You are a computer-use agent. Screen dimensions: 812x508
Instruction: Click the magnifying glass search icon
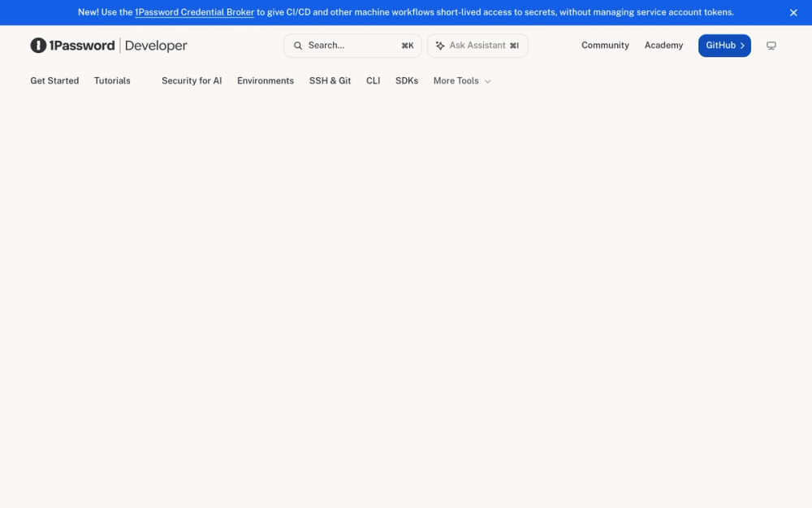click(298, 46)
